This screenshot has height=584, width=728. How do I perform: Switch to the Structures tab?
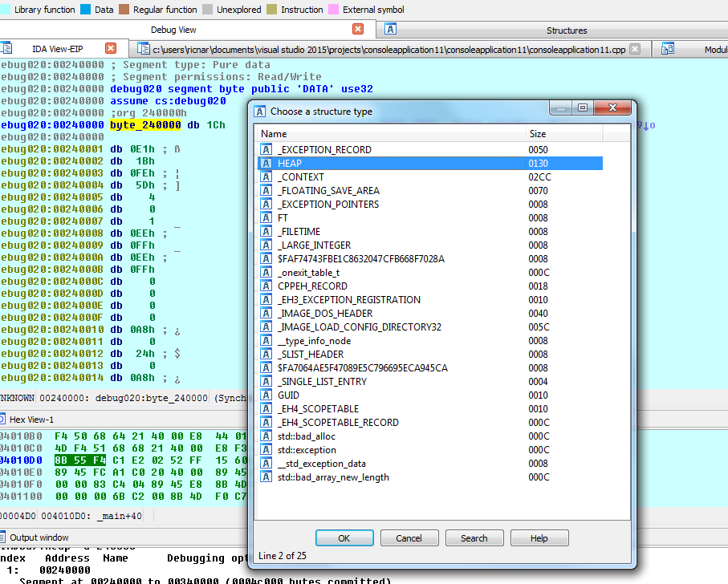point(566,30)
